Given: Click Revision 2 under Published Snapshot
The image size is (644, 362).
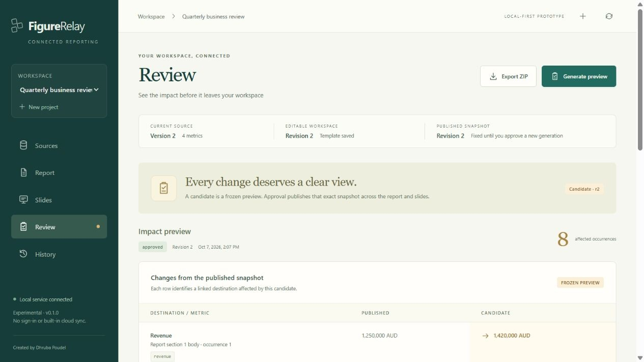Looking at the screenshot, I should (x=451, y=136).
